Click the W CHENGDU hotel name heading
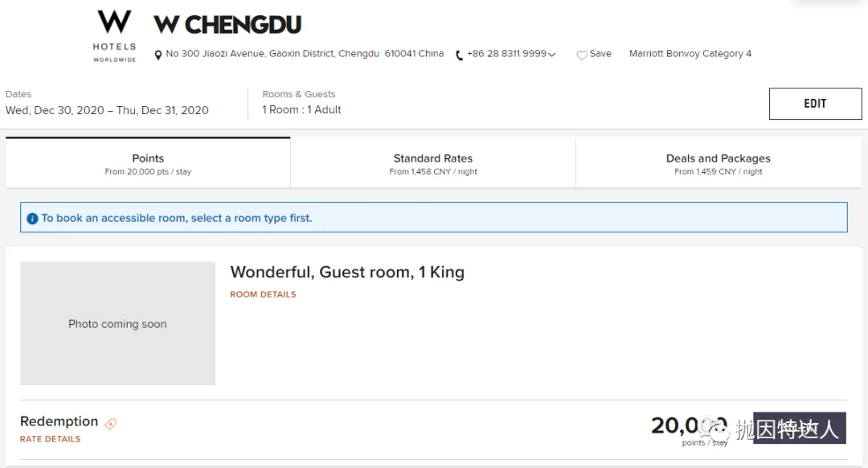Viewport: 868px width, 468px height. [227, 25]
